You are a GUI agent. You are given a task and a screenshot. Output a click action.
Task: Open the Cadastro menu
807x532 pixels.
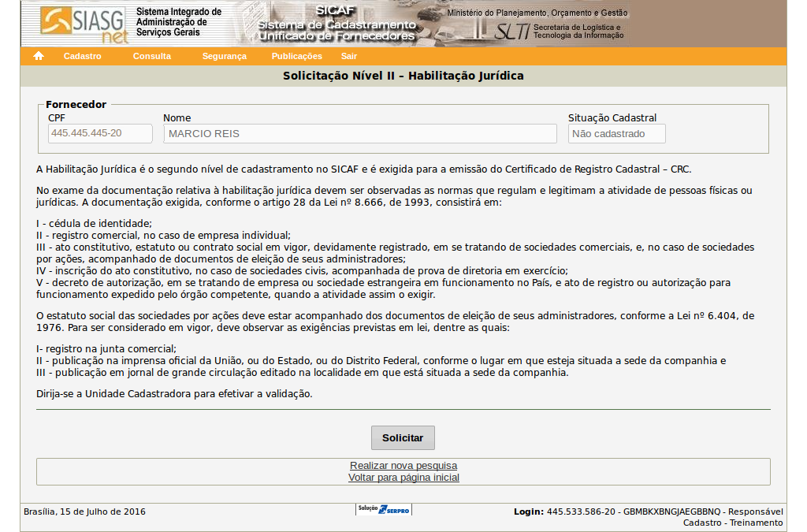[x=82, y=56]
